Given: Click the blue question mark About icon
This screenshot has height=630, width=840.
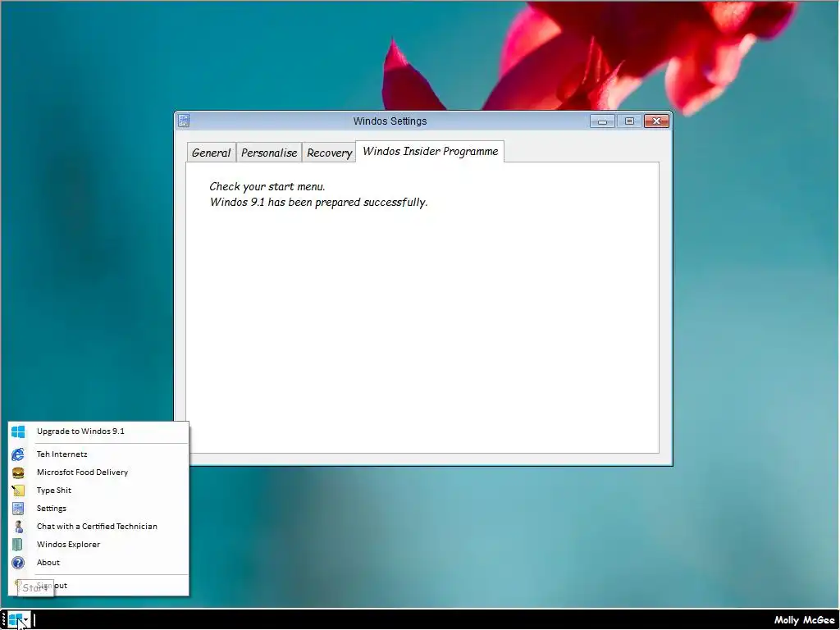Looking at the screenshot, I should tap(18, 563).
